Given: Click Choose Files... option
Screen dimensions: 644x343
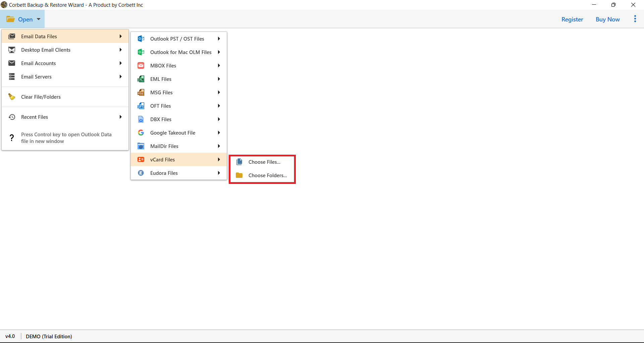Looking at the screenshot, I should (262, 162).
